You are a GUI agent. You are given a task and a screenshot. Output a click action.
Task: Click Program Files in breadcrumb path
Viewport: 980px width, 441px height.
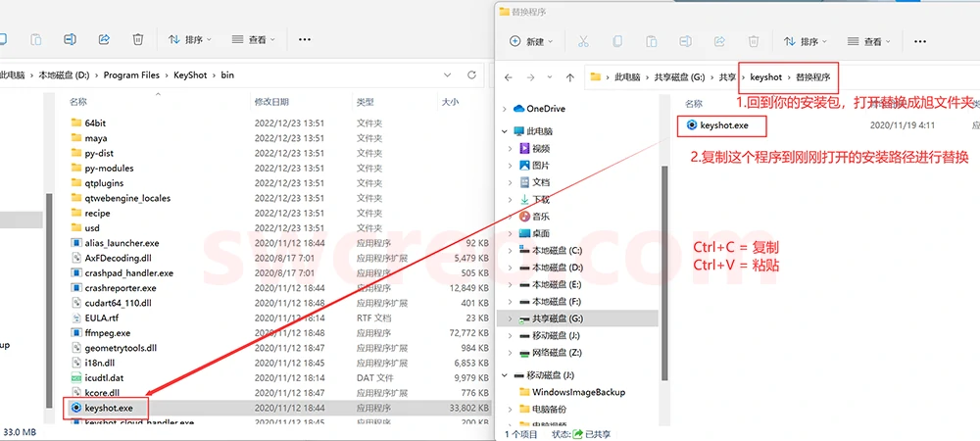pyautogui.click(x=131, y=74)
